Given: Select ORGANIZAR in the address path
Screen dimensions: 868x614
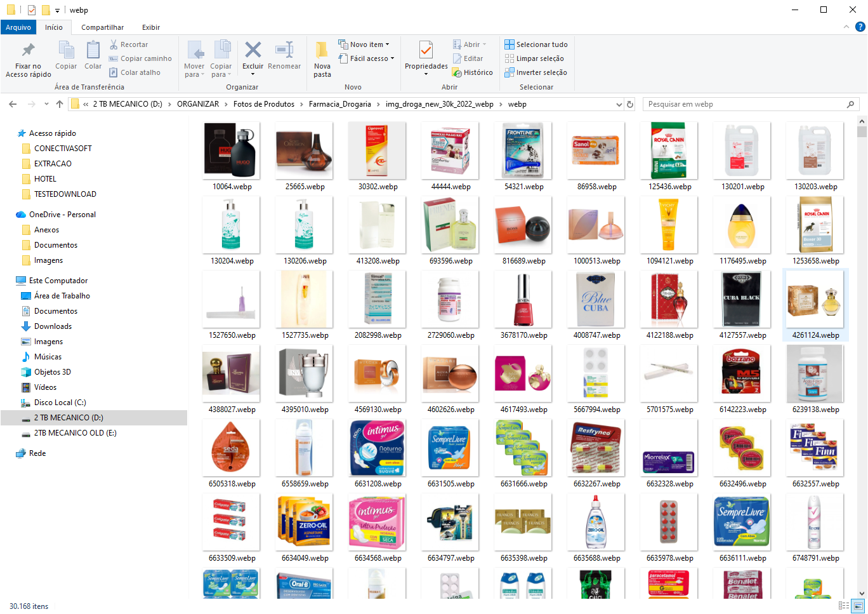Looking at the screenshot, I should 198,104.
